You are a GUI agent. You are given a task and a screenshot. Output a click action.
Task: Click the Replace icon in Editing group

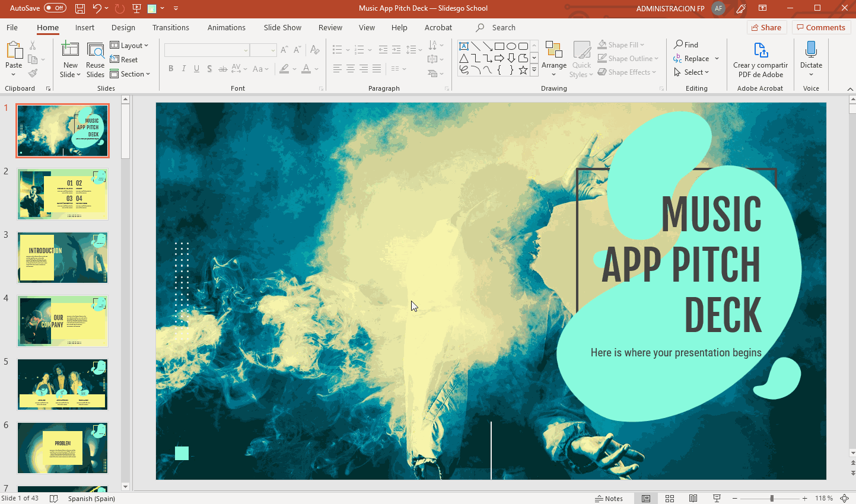coord(692,59)
